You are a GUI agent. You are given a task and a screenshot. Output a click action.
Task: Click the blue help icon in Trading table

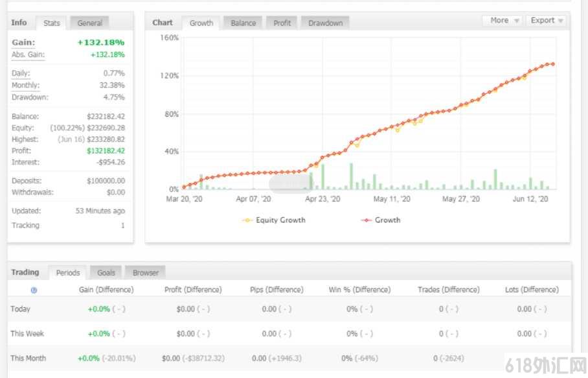(x=34, y=290)
